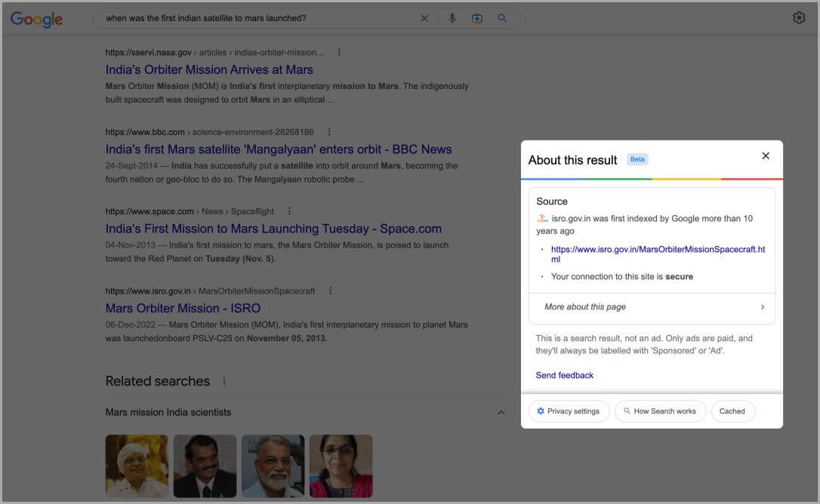Click the Google logo
Image resolution: width=820 pixels, height=504 pixels.
36,19
